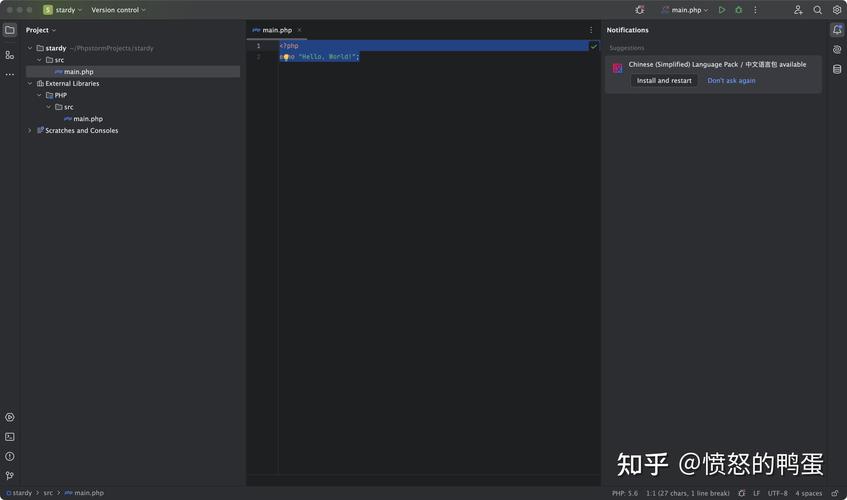Viewport: 847px width, 500px height.
Task: Open Search Everywhere magnifier icon
Action: coord(817,10)
